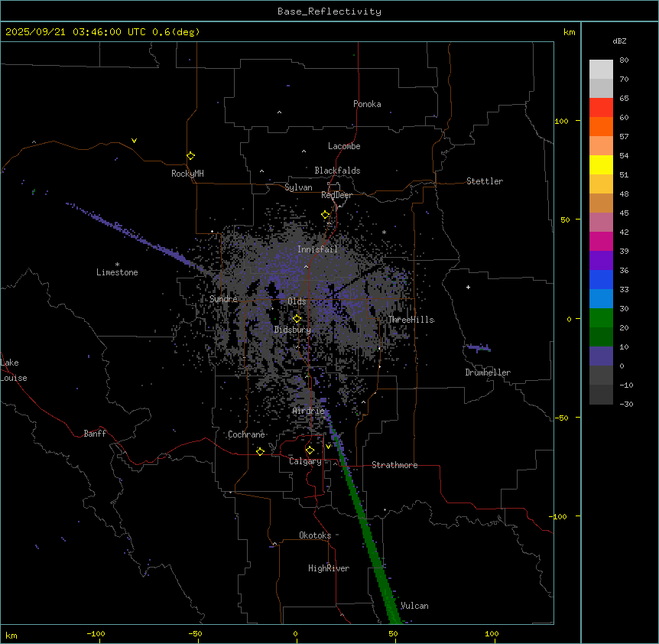Click the yellow diamond marker above Didsbury
The width and height of the screenshot is (659, 644).
[x=297, y=318]
